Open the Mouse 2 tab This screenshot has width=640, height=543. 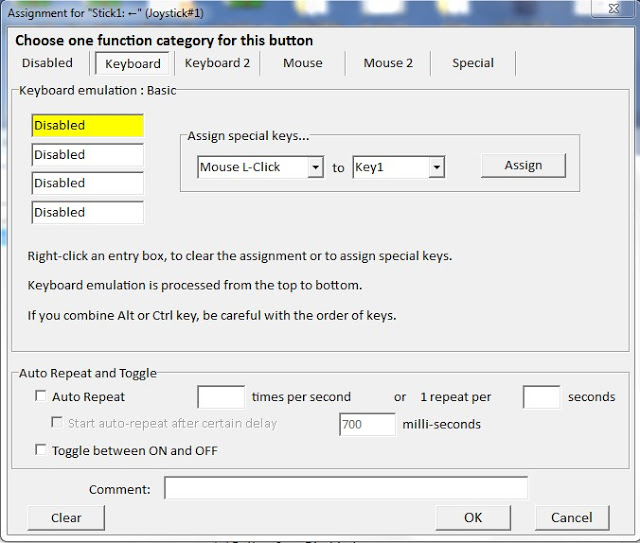click(x=388, y=63)
